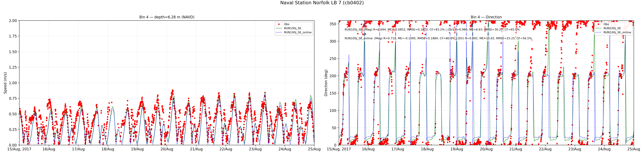The height and width of the screenshot is (155, 644).
Task: Click the "25/Aug" date tick under the Direction plot
Action: point(634,149)
